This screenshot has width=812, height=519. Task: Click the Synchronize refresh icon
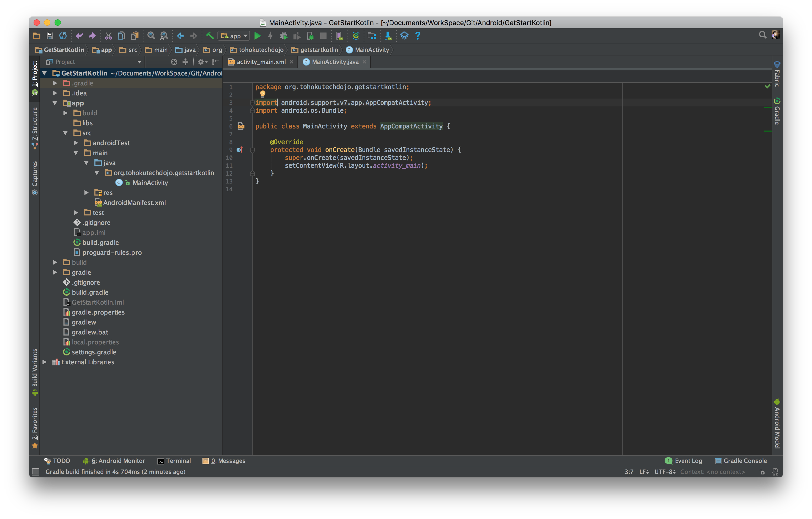click(x=63, y=36)
